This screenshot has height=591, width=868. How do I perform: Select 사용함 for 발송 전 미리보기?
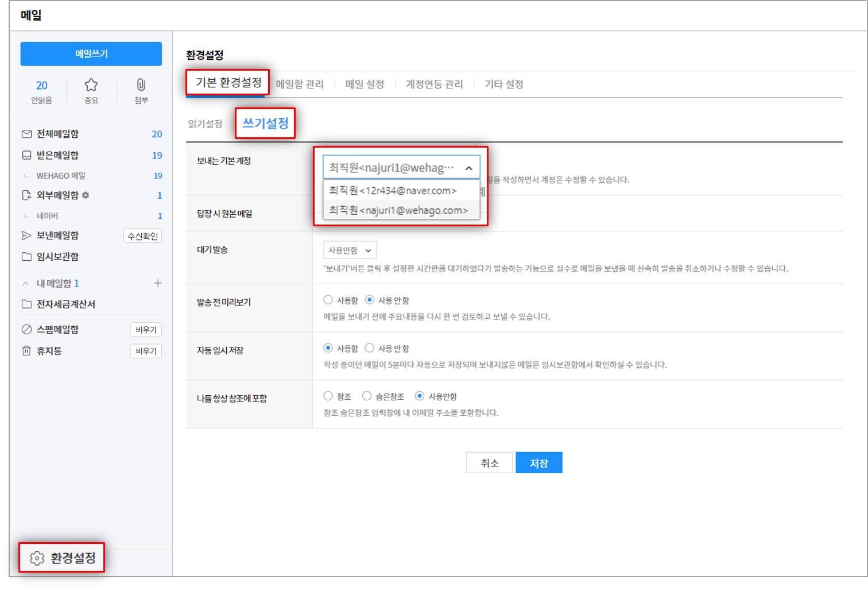(328, 300)
